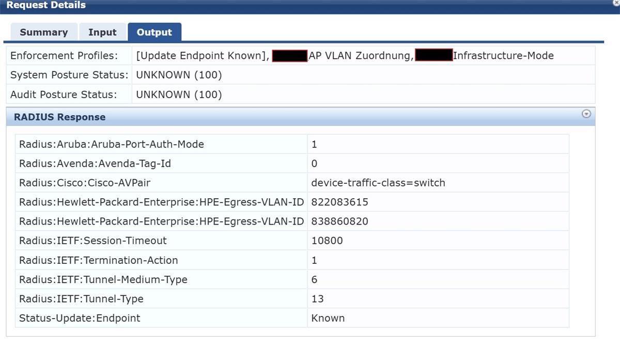Collapse the RADIUS Response section arrow icon
Screen dimensions: 620x364
click(x=586, y=114)
